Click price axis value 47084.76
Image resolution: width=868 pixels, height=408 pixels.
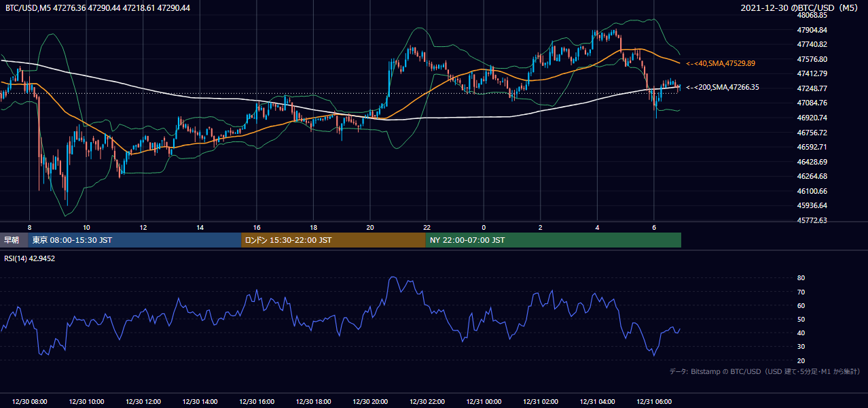pos(812,103)
